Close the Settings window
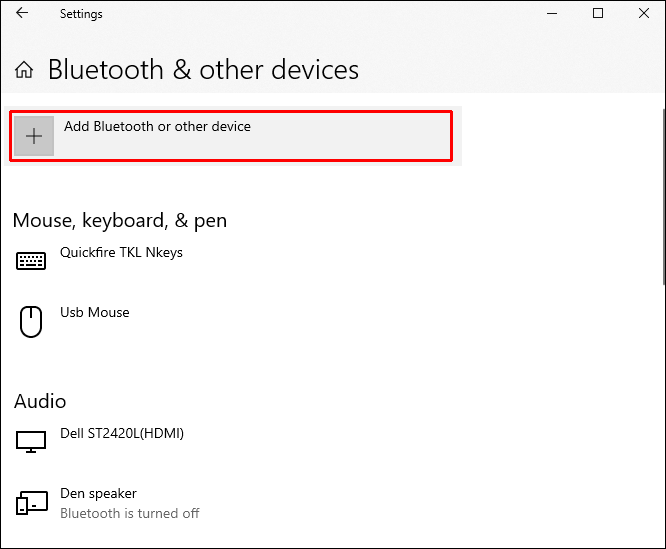Screen dimensions: 666x549 click(643, 14)
